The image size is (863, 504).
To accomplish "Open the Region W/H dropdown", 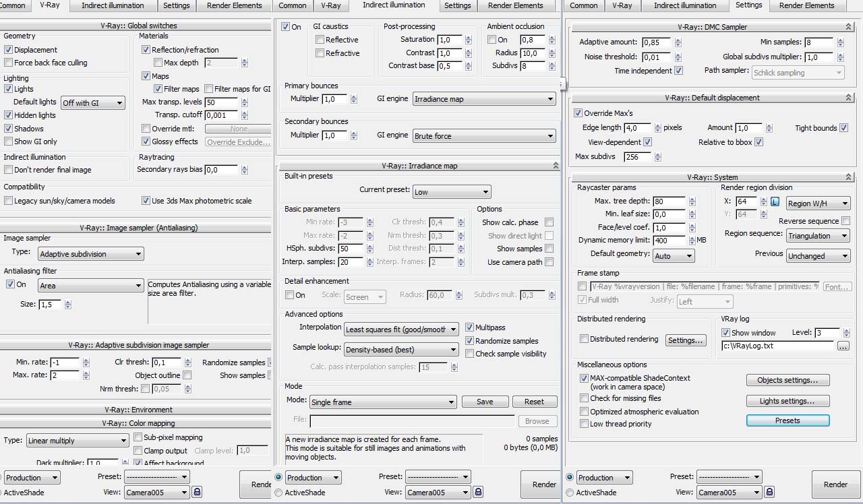I will click(819, 203).
